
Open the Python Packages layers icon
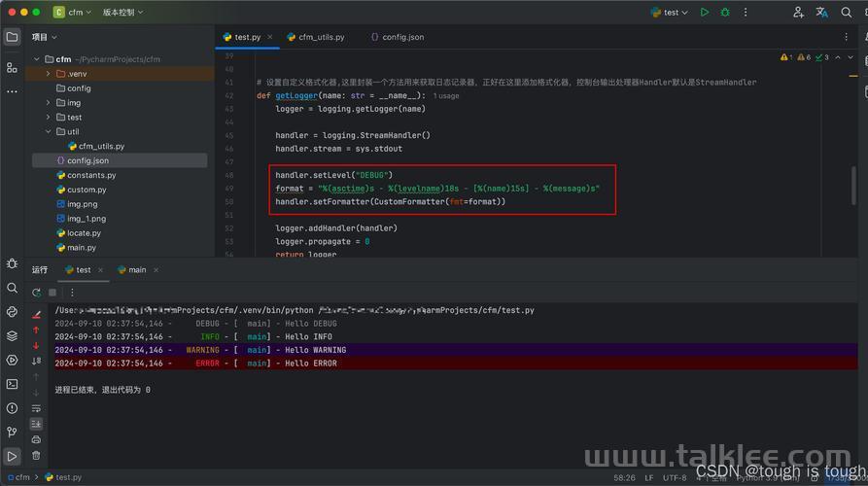tap(12, 336)
